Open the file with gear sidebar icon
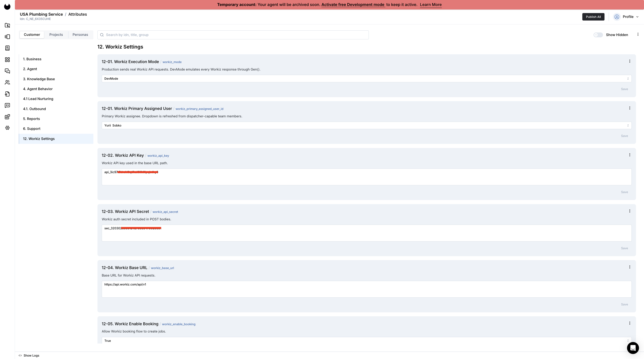Image resolution: width=644 pixels, height=359 pixels. (x=7, y=94)
